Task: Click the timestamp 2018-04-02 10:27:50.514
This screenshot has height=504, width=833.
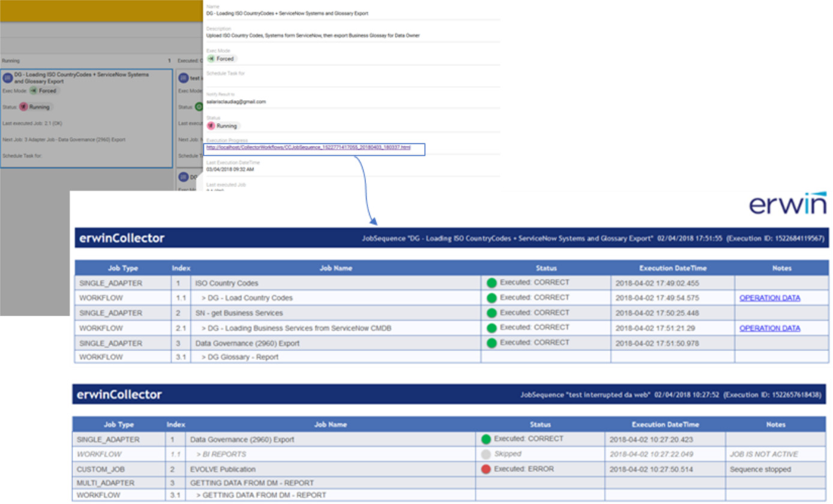Action: click(x=651, y=469)
